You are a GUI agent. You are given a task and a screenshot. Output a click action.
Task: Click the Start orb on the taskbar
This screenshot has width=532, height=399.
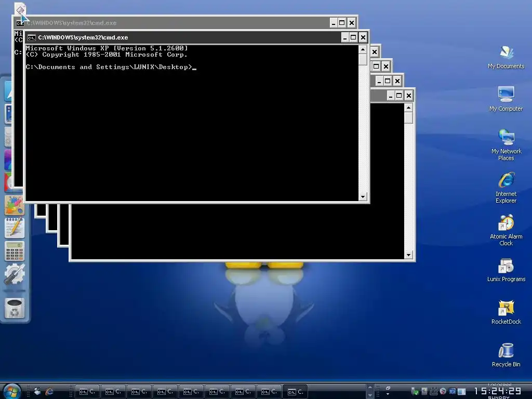[11, 391]
